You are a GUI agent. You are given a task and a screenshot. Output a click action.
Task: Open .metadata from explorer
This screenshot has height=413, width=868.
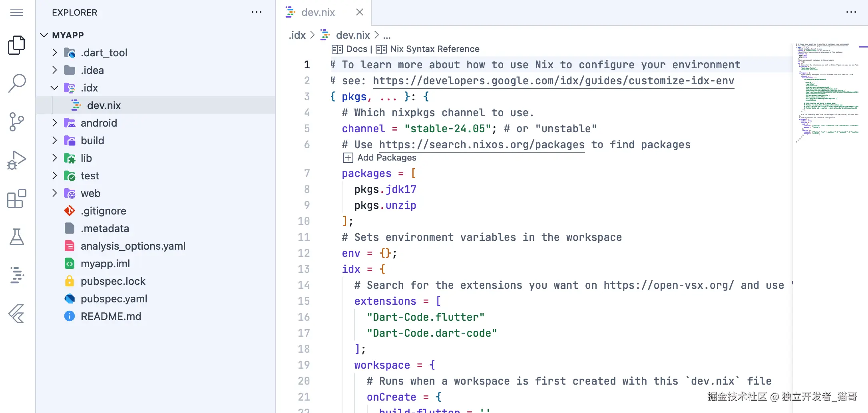105,228
